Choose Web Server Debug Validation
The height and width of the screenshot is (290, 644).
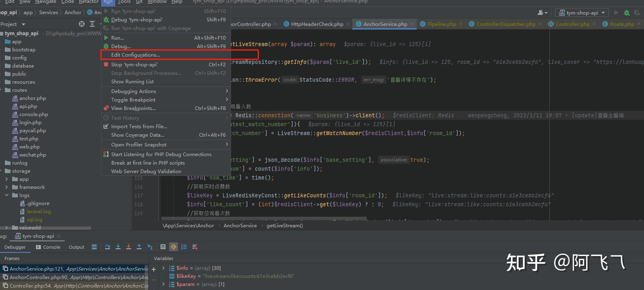pyautogui.click(x=166, y=171)
